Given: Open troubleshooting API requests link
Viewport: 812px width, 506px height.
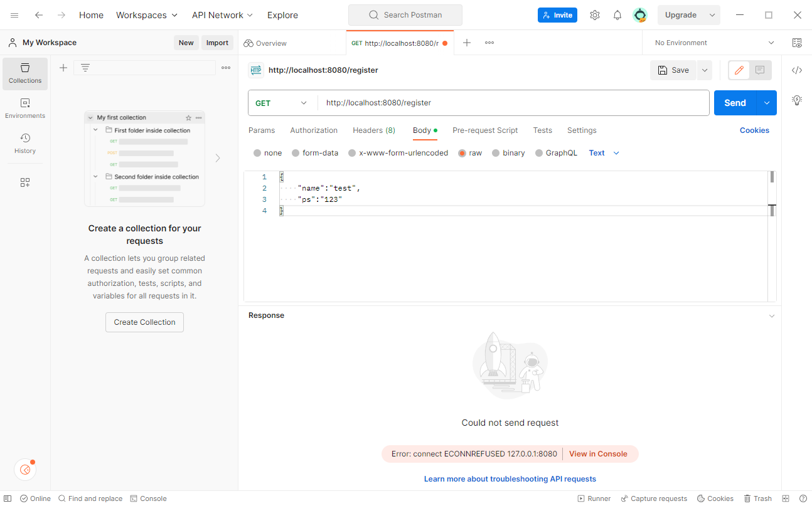Looking at the screenshot, I should point(510,479).
